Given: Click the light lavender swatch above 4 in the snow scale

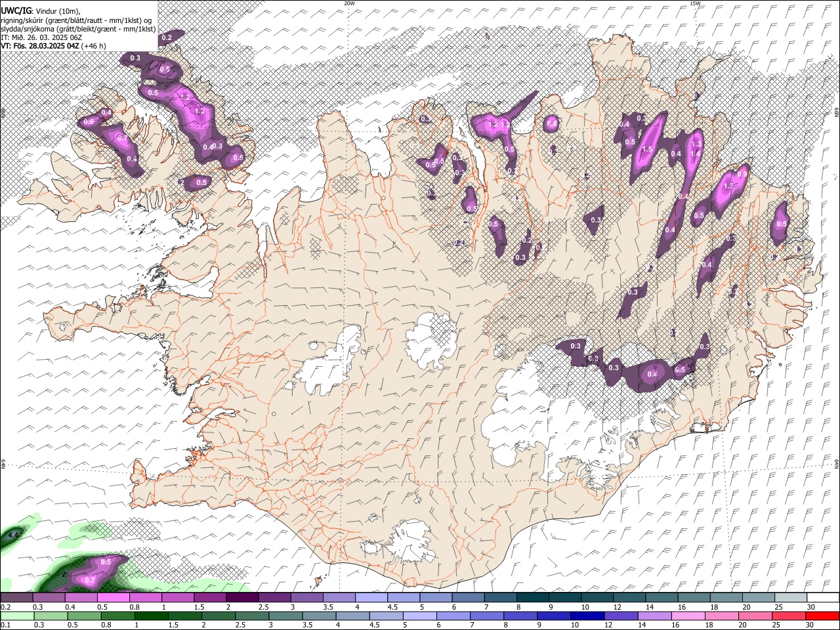Looking at the screenshot, I should coord(371,597).
